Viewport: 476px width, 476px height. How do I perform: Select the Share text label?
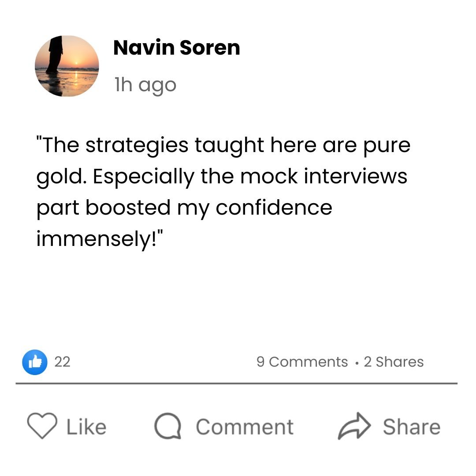tap(412, 427)
